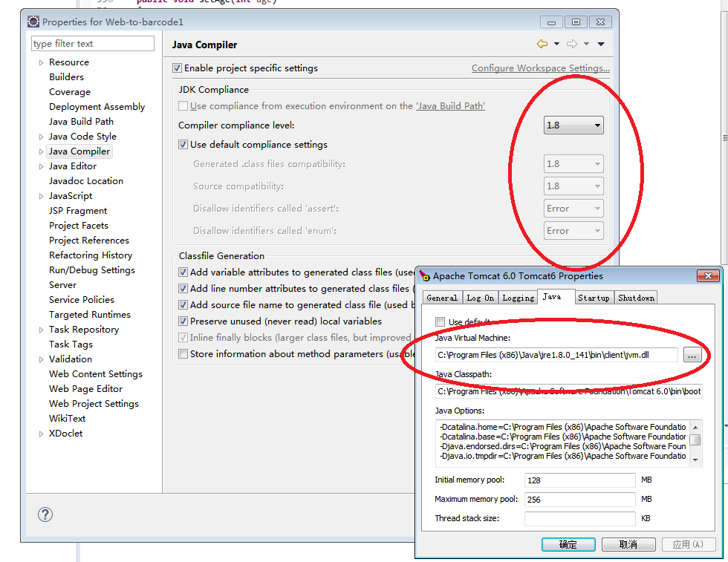This screenshot has width=728, height=562.
Task: Open the back history dropdown arrow
Action: (x=556, y=44)
